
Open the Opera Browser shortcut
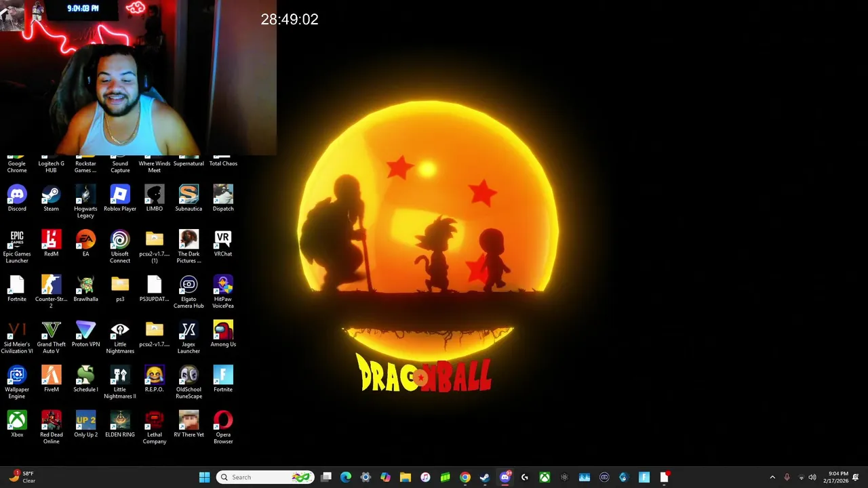point(223,428)
